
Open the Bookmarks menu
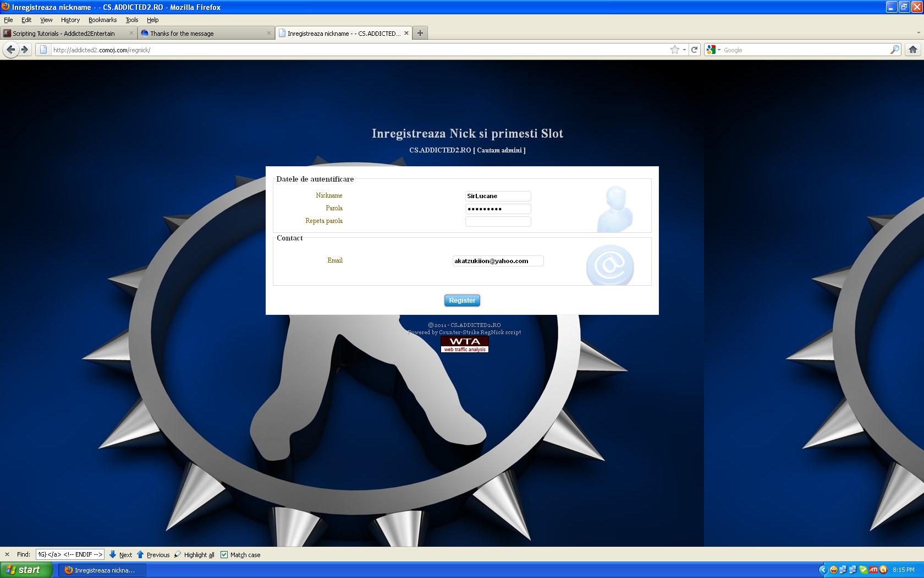tap(102, 20)
